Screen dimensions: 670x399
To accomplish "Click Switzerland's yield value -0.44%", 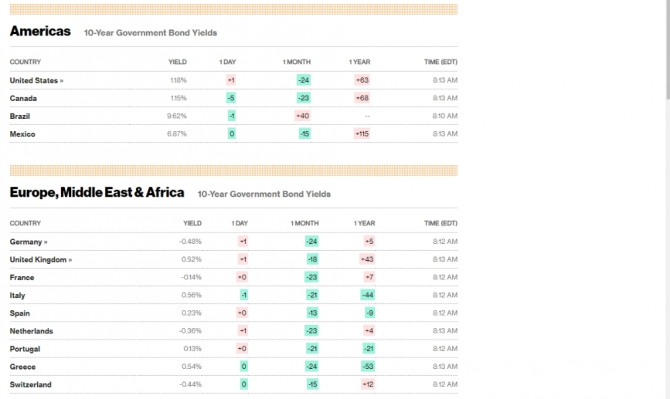I will tap(191, 384).
